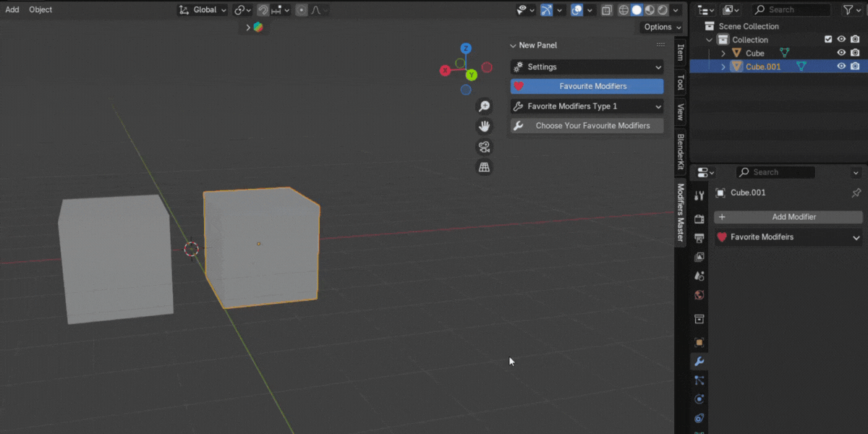Expand the Cube tree item in outliner
Screen dimensions: 868x434
pyautogui.click(x=723, y=54)
